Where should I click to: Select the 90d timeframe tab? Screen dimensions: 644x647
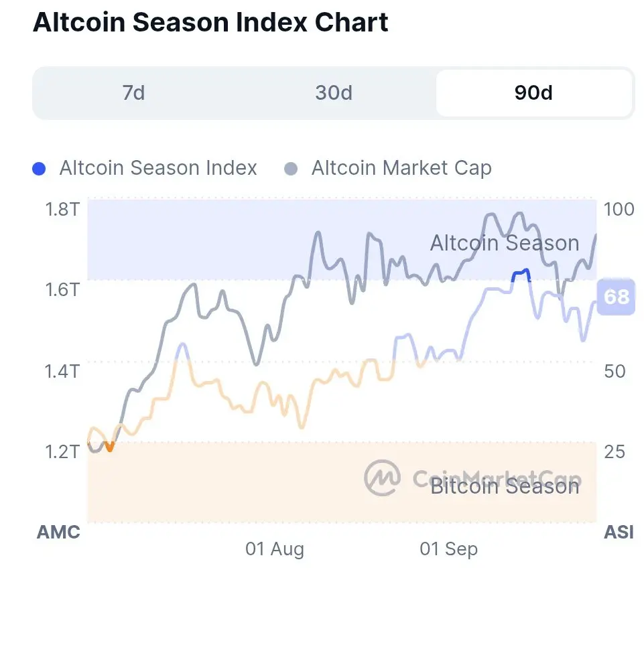point(533,92)
